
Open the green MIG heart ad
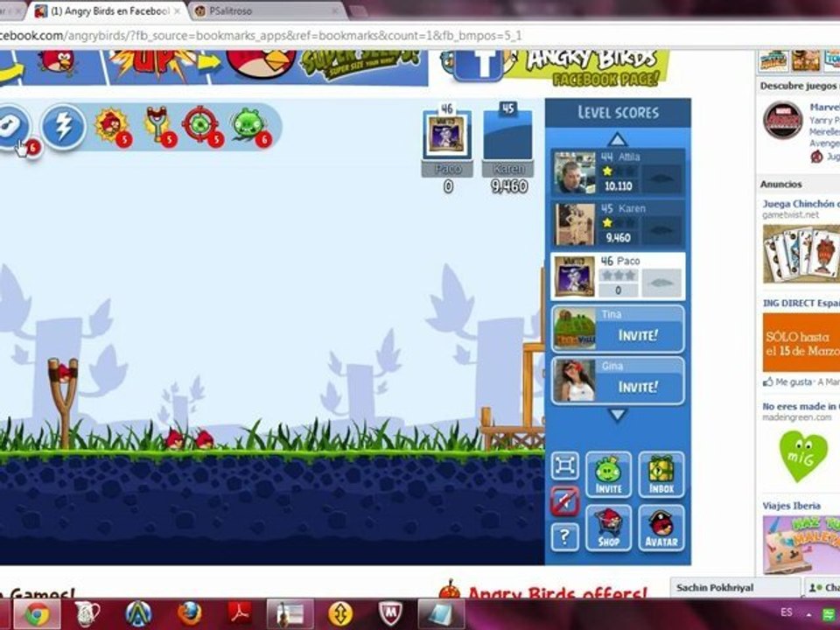[803, 458]
